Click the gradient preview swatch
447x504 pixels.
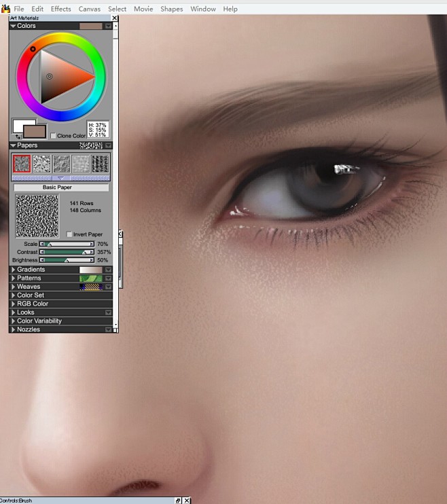pos(91,270)
